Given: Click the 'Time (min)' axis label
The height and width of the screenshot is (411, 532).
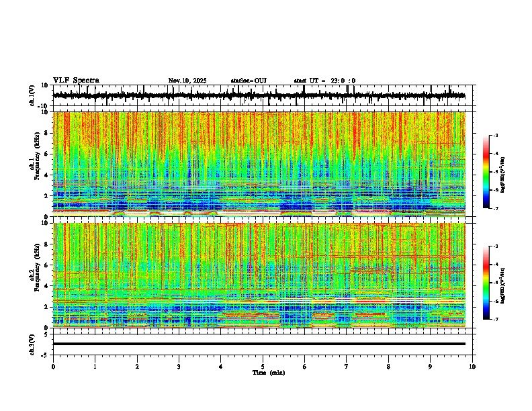Looking at the screenshot, I should pyautogui.click(x=269, y=373).
